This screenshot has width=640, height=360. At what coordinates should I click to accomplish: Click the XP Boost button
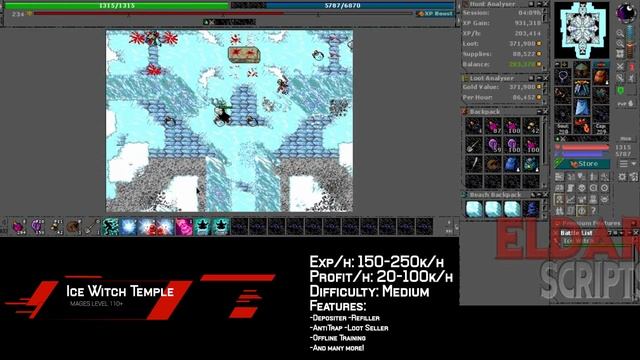(435, 13)
